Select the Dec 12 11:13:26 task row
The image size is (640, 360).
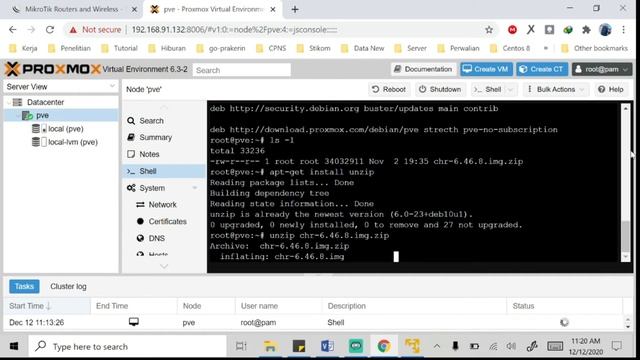coord(313,322)
